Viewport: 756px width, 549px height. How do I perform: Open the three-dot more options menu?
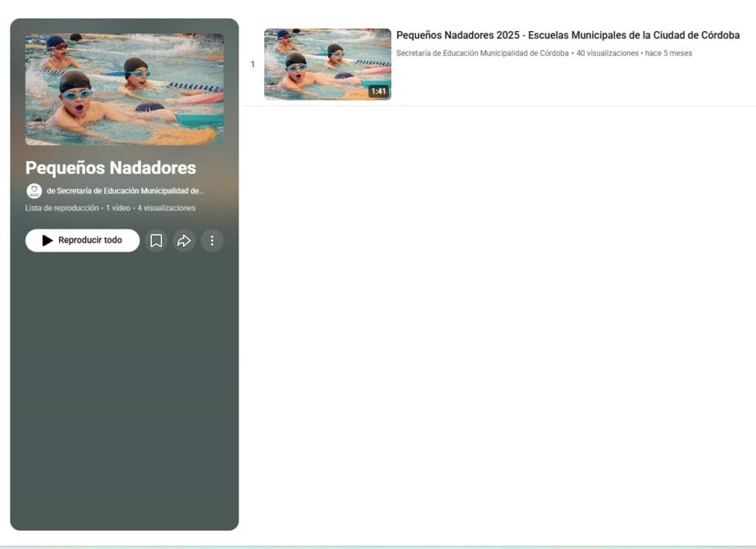(212, 241)
